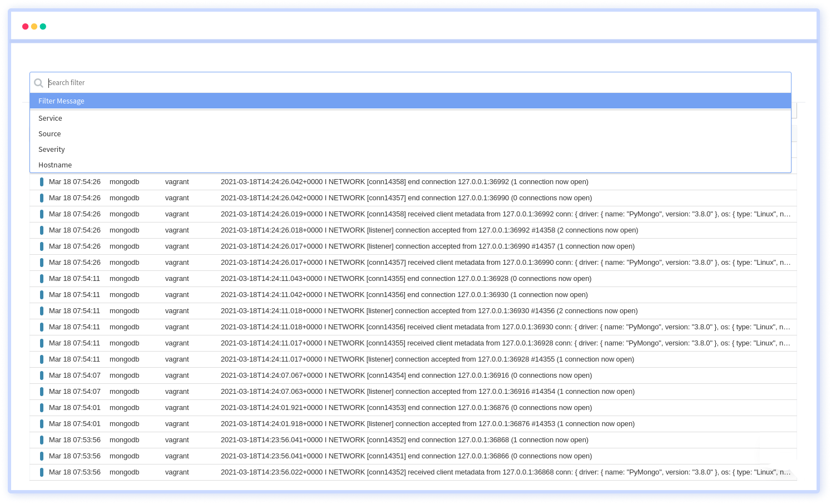Click the blue severity bar on the first log row
Viewport: 831px width, 504px height.
(x=42, y=181)
